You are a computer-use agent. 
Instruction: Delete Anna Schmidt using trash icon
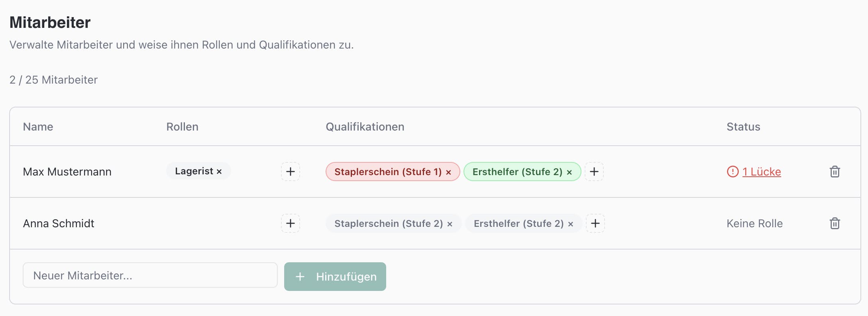click(835, 223)
